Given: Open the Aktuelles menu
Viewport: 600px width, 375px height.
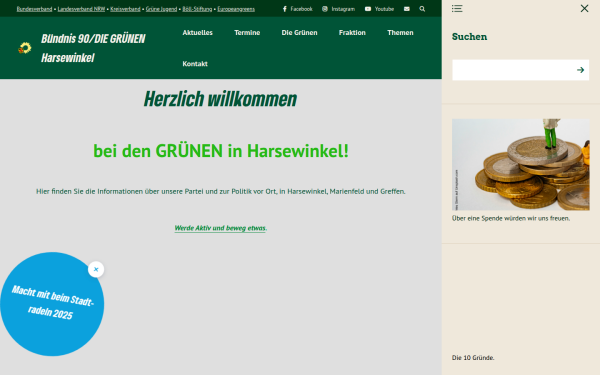Looking at the screenshot, I should (197, 33).
